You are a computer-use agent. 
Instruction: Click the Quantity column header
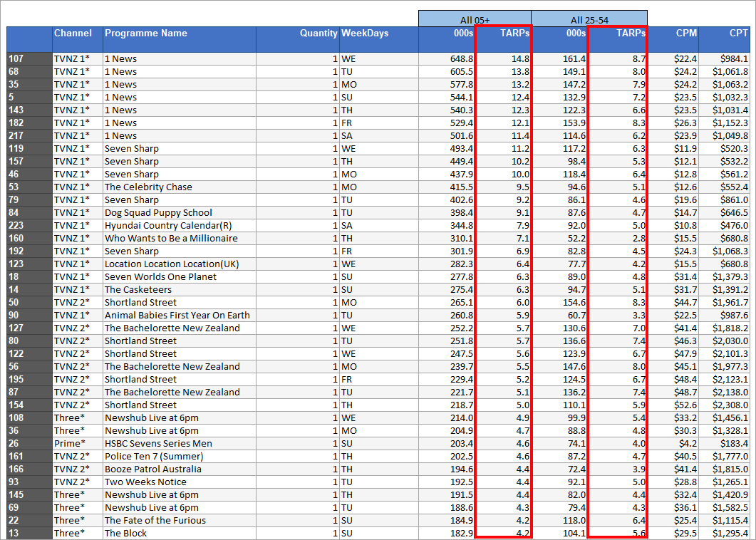click(x=297, y=39)
